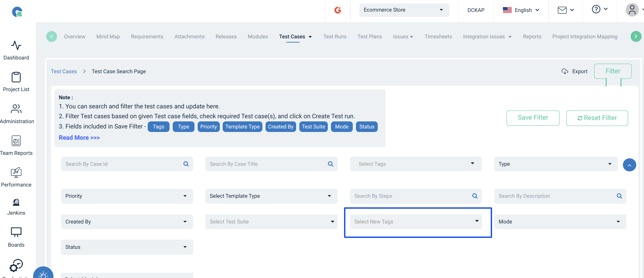This screenshot has width=644, height=278.
Task: Open the help question-mark menu
Action: 600,9
